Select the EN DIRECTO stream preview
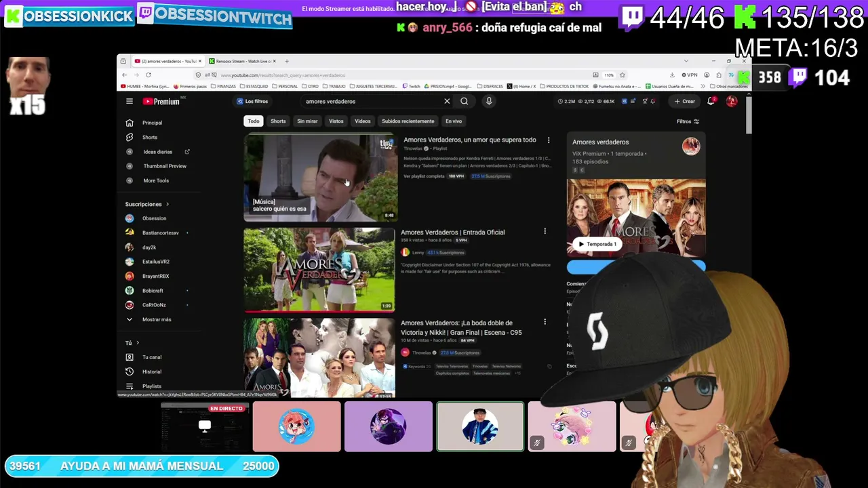 coord(205,426)
